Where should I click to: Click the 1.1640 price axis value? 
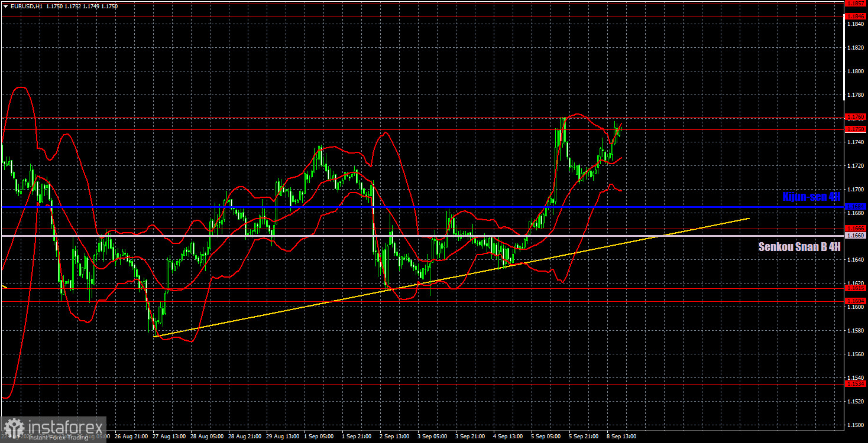coord(856,259)
